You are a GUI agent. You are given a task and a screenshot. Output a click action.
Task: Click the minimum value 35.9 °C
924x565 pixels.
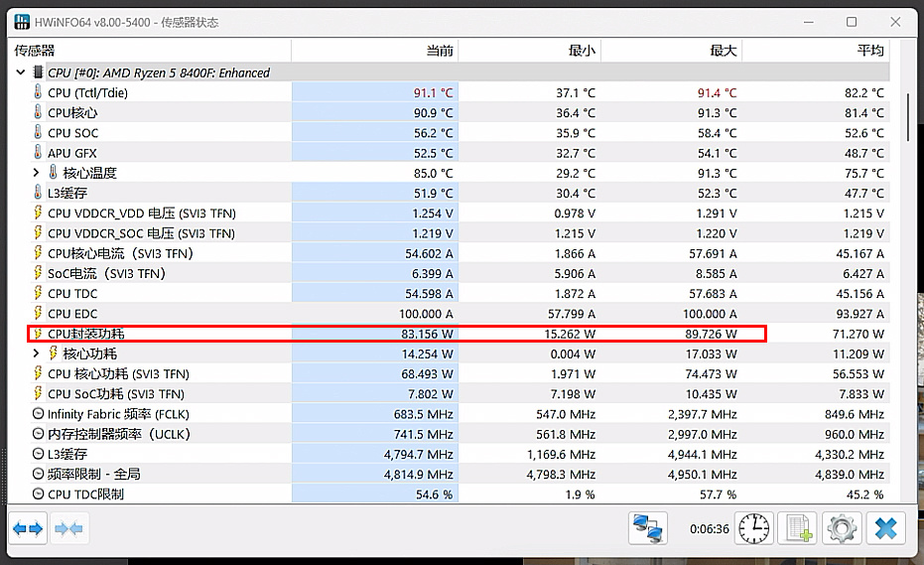click(576, 133)
